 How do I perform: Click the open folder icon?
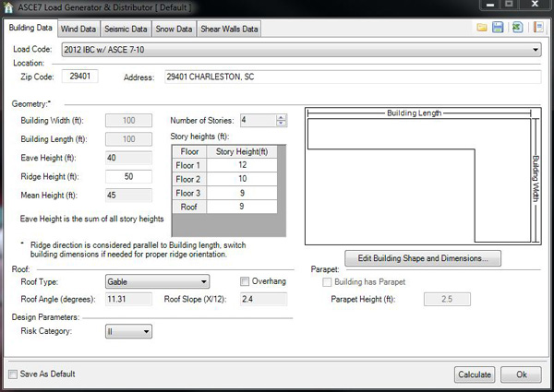(482, 27)
